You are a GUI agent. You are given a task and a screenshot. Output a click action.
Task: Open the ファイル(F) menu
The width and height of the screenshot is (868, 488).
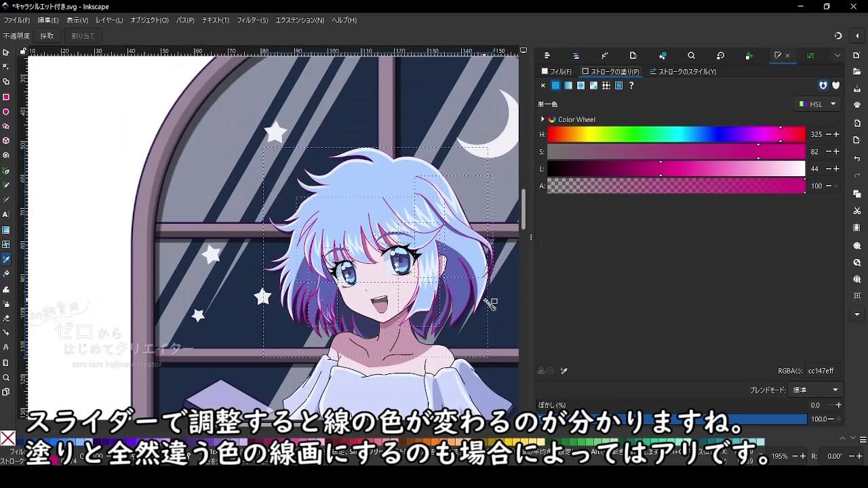[x=17, y=20]
